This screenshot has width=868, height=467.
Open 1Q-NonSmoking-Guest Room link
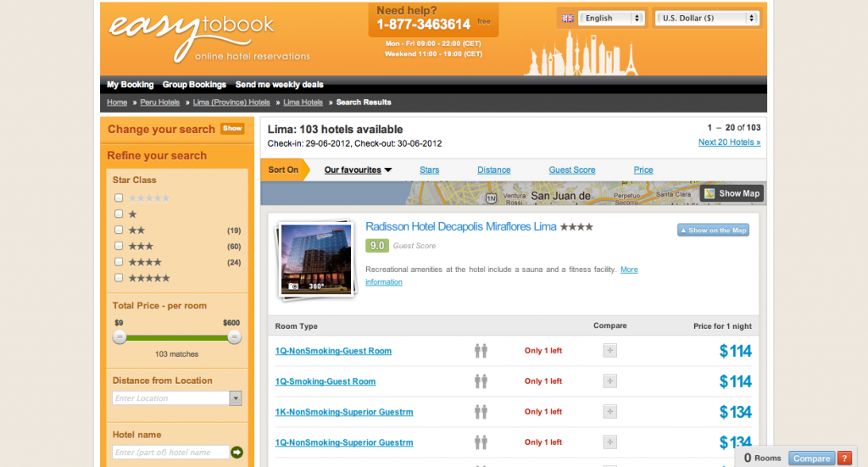(x=333, y=351)
